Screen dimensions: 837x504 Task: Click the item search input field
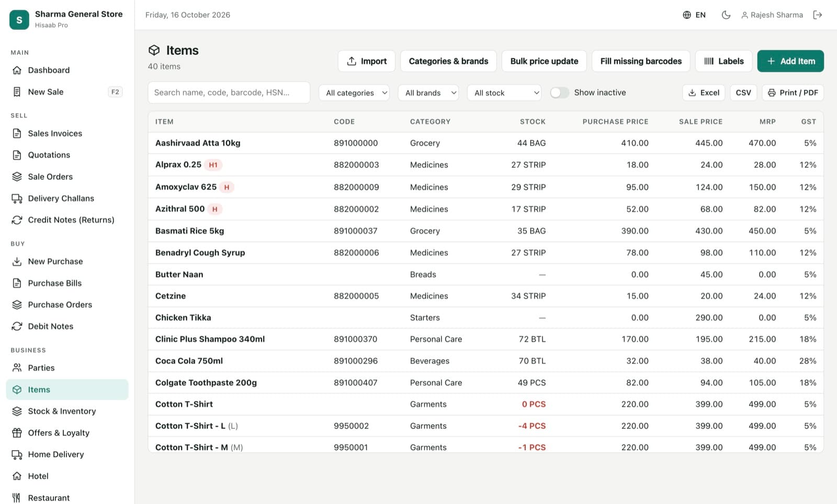[229, 93]
